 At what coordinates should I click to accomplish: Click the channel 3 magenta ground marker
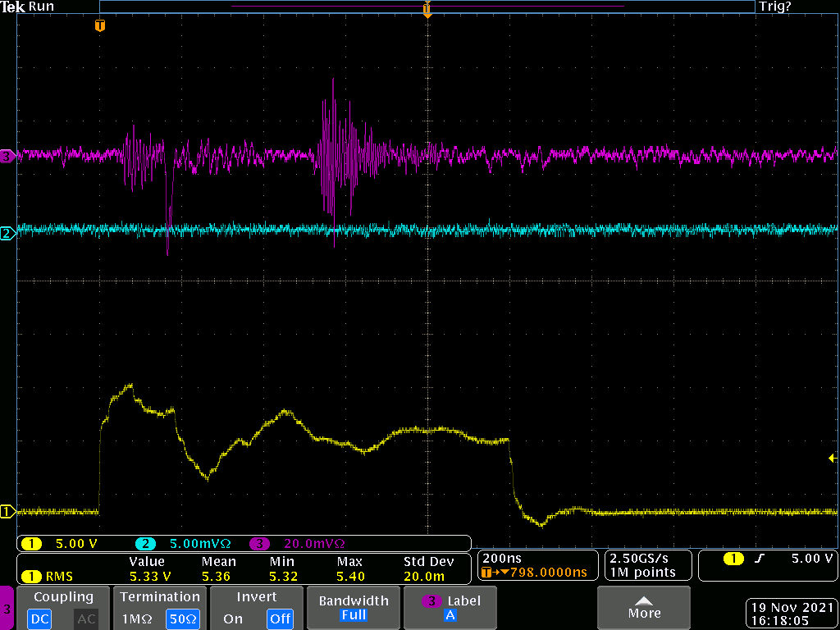[7, 155]
